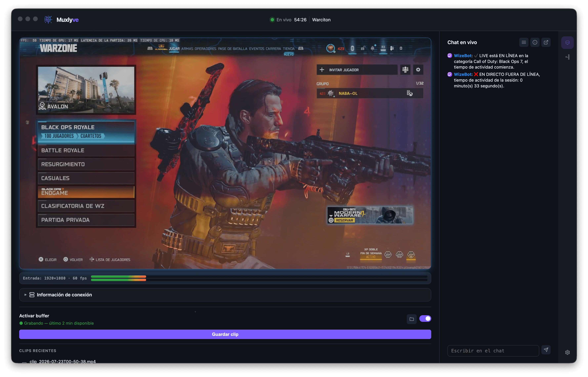This screenshot has height=377, width=588.
Task: Open the ARMAS tab in Warzone
Action: click(x=187, y=48)
